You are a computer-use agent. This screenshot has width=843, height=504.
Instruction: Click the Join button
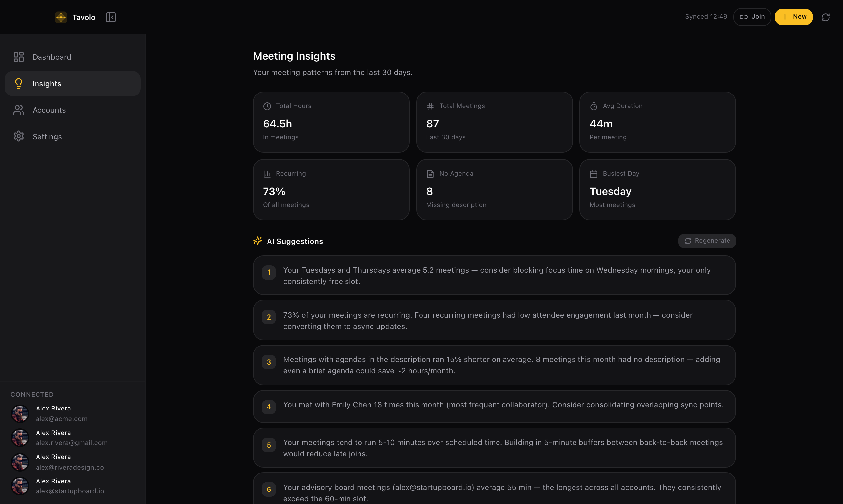(x=752, y=17)
